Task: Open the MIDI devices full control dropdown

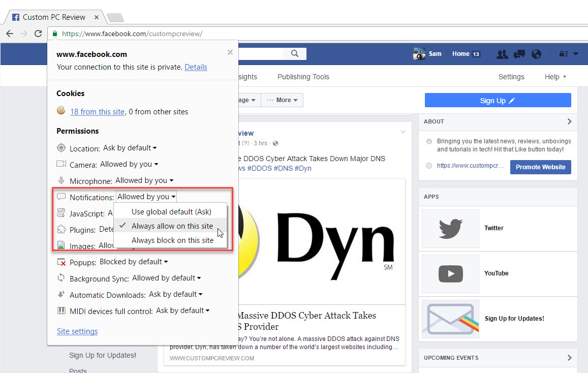Action: 182,310
